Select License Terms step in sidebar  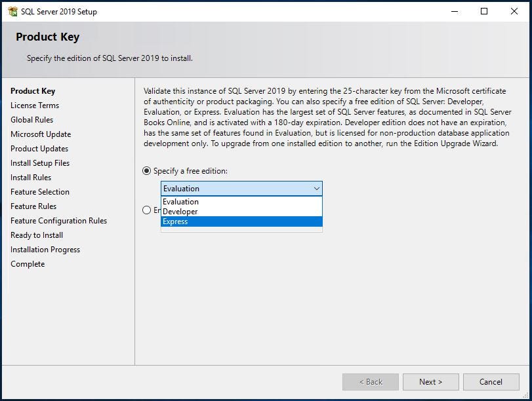tap(35, 105)
